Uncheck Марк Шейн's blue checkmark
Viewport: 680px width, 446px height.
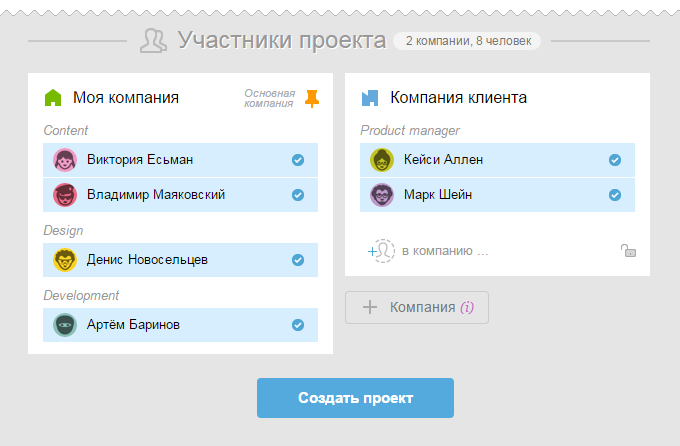point(615,195)
